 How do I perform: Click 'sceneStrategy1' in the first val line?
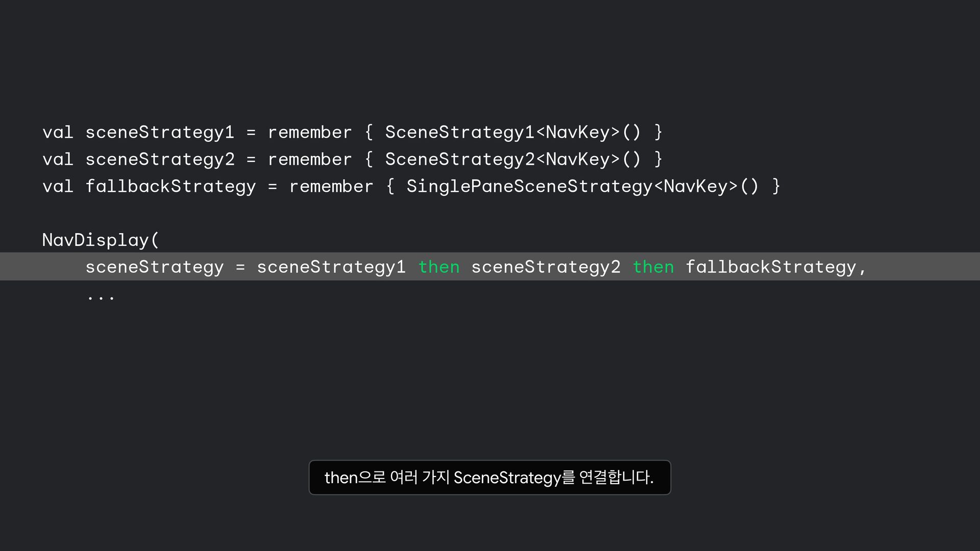click(x=160, y=132)
